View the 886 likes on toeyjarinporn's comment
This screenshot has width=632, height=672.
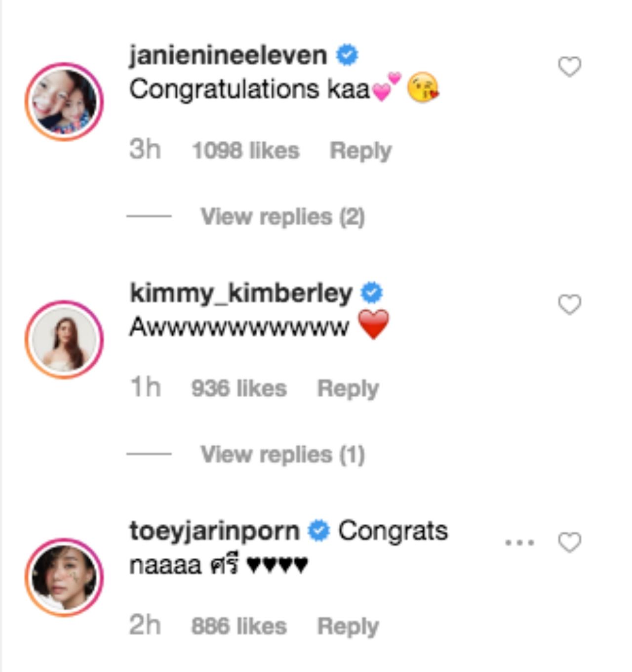[239, 627]
